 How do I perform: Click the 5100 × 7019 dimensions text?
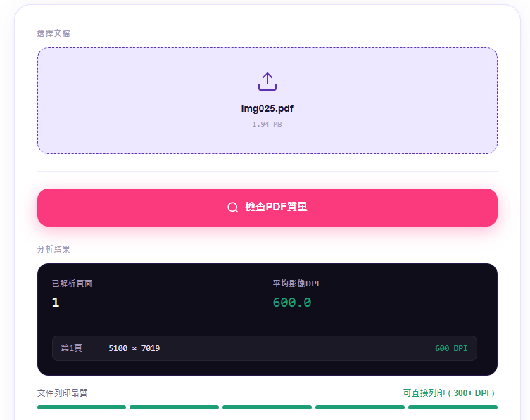pos(134,348)
